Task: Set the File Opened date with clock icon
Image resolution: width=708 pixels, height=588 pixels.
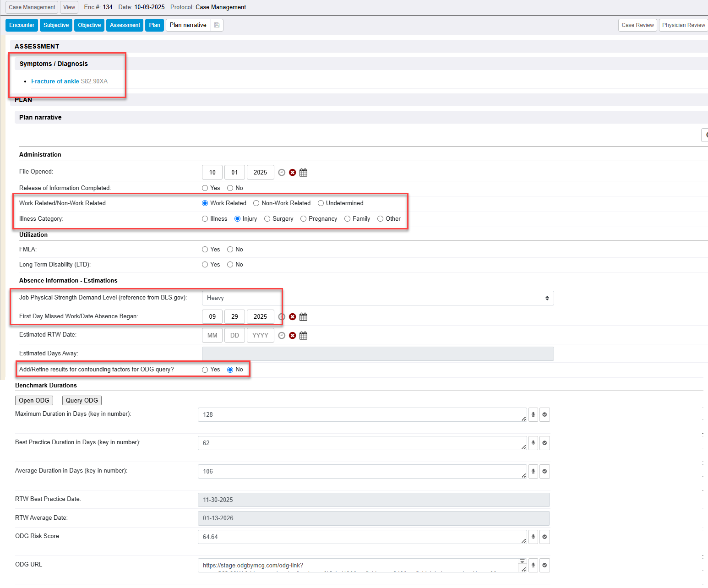Action: click(x=282, y=173)
